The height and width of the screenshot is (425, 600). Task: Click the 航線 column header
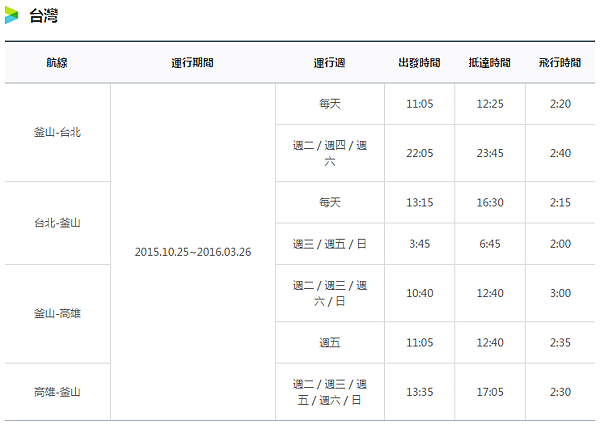(x=57, y=62)
